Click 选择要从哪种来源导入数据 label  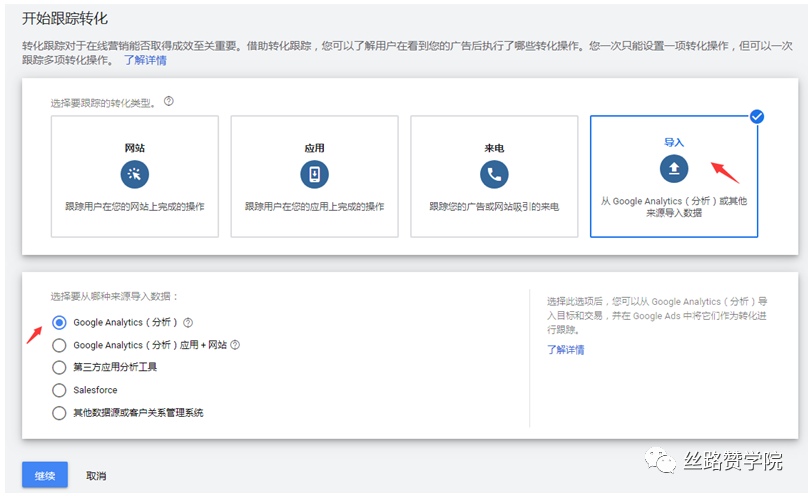point(114,296)
